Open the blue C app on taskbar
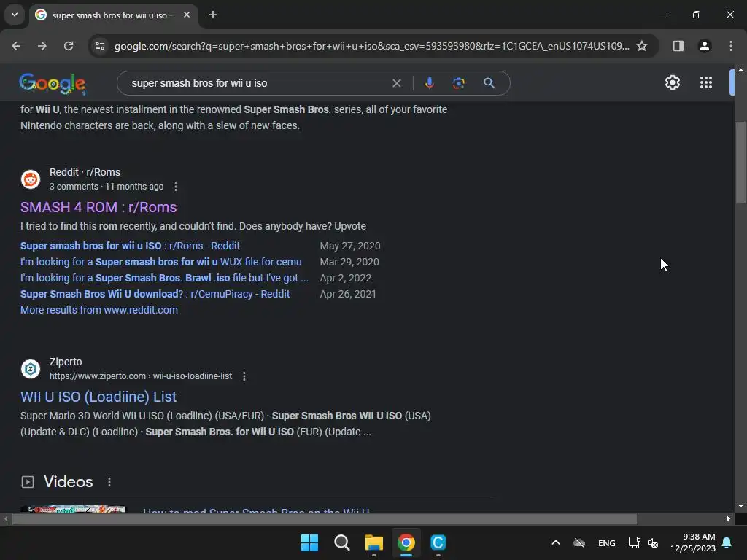This screenshot has width=747, height=560. (438, 542)
